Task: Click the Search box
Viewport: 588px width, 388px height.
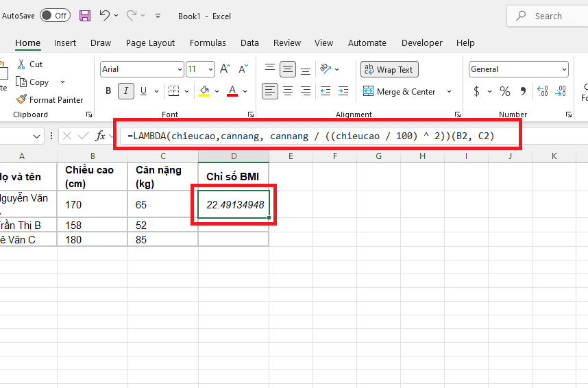Action: 548,16
